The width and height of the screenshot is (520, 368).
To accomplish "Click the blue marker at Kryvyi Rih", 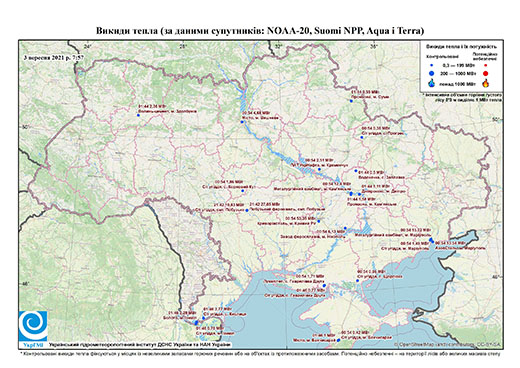I will 319,221.
